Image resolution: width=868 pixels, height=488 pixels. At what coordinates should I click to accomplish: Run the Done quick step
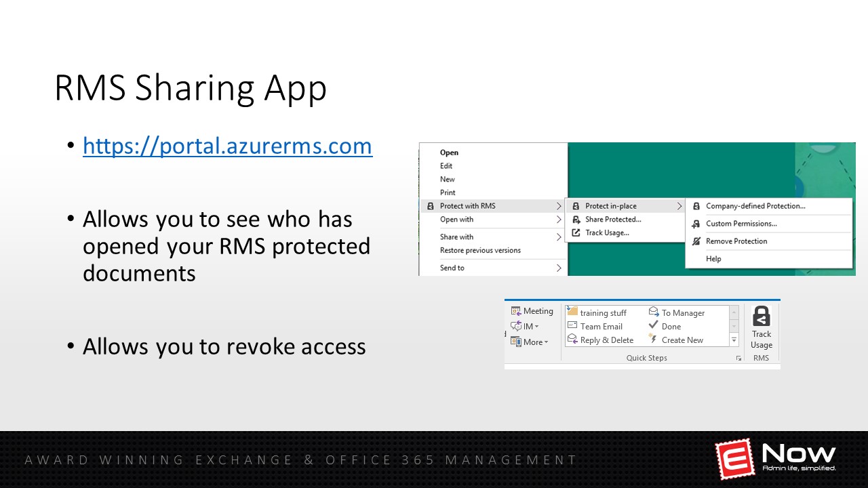coord(665,327)
